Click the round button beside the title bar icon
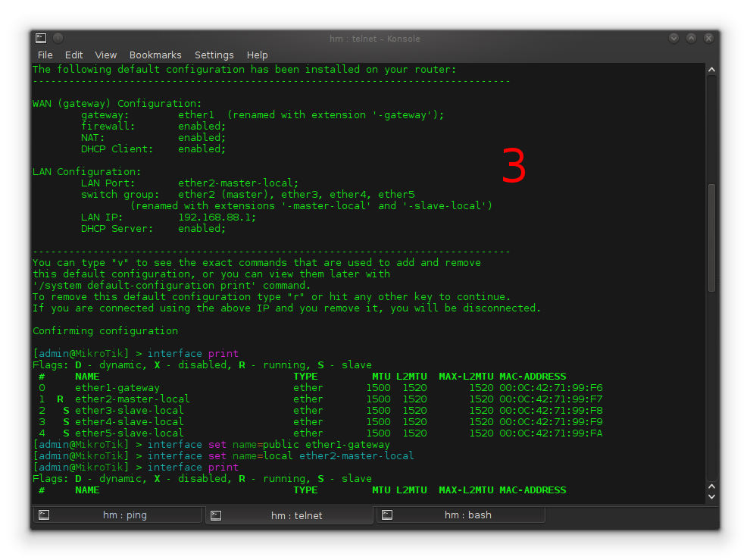Image resolution: width=750 pixels, height=560 pixels. pos(58,36)
